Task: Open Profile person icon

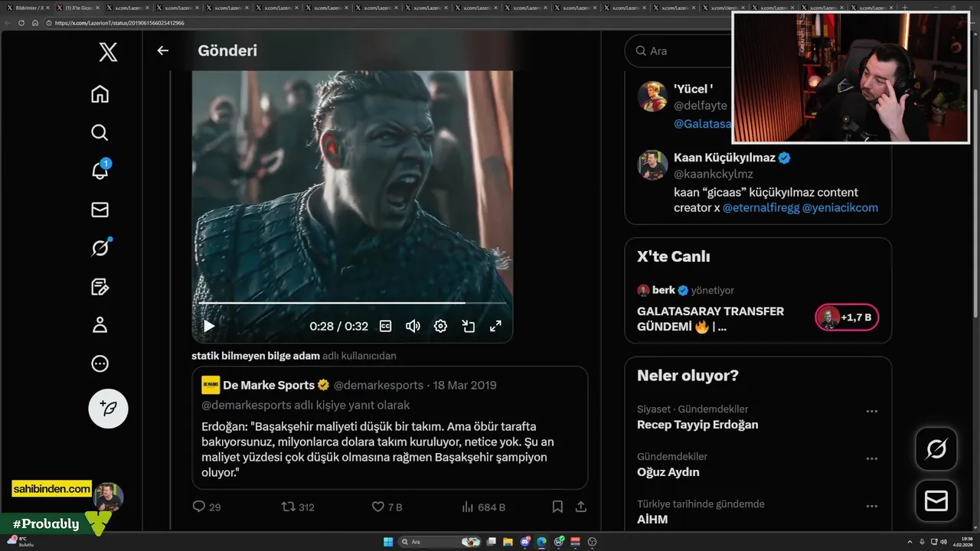Action: pyautogui.click(x=100, y=325)
